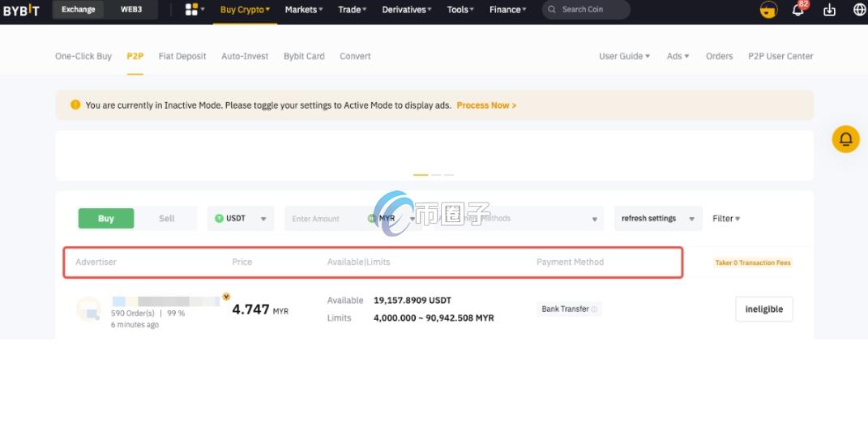This screenshot has width=868, height=427.
Task: Click the download app icon
Action: pos(829,10)
